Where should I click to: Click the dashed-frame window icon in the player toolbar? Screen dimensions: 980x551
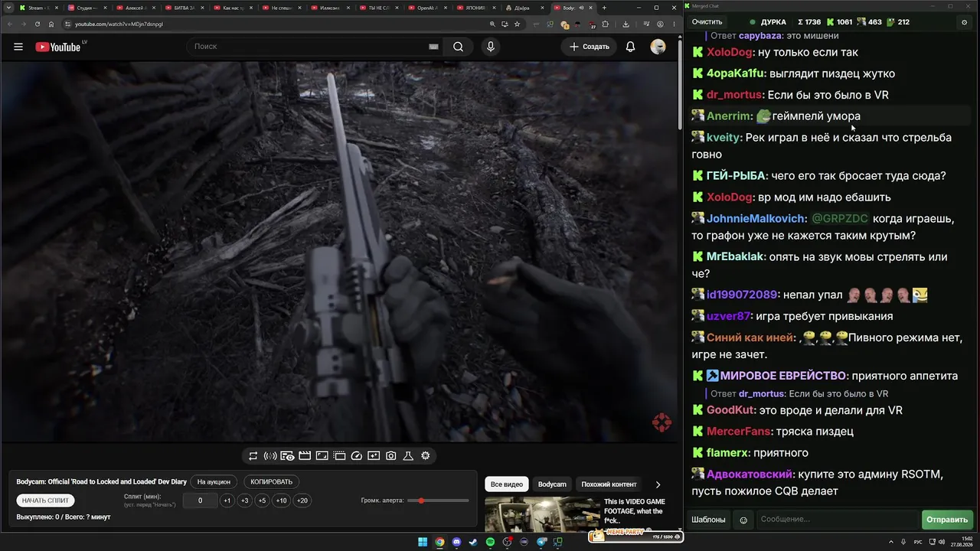[339, 456]
